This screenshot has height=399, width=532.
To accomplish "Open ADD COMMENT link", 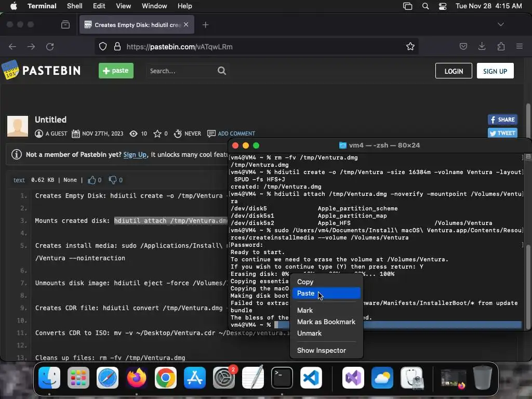I will click(x=236, y=134).
